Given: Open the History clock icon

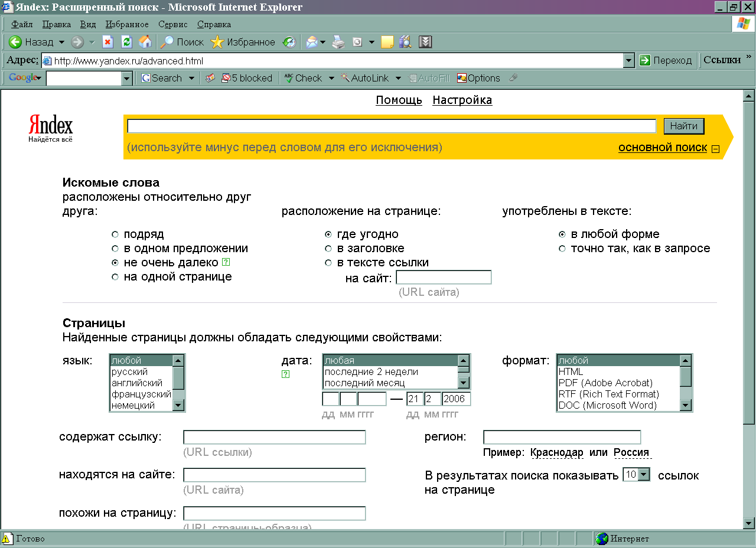Looking at the screenshot, I should click(289, 42).
